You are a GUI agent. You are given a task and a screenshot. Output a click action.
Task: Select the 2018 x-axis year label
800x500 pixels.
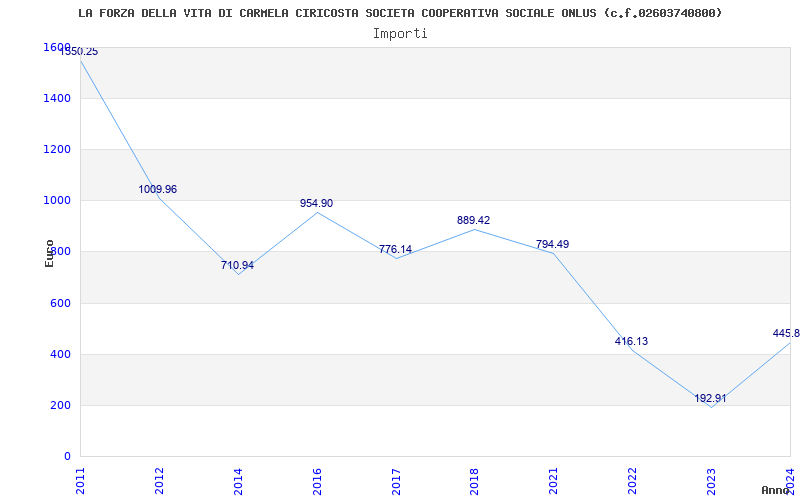click(x=474, y=482)
